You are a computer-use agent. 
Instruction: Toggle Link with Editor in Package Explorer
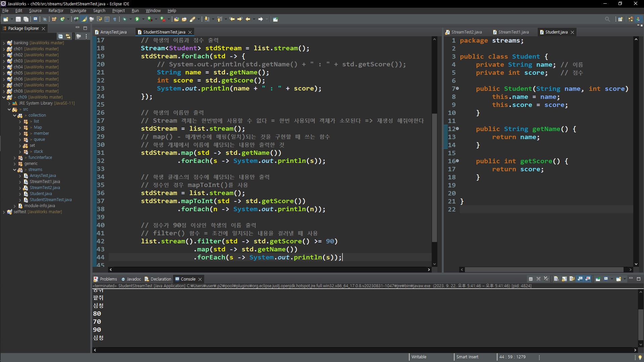pyautogui.click(x=68, y=36)
